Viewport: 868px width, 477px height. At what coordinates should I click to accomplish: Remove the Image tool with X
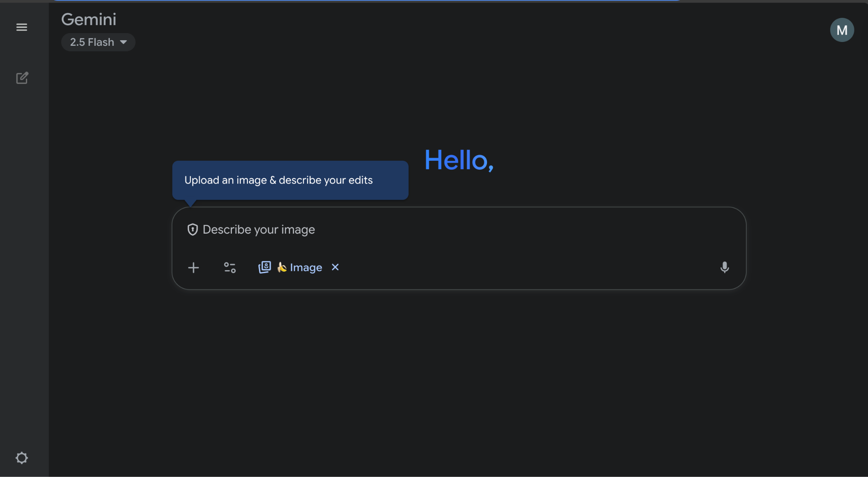point(335,267)
